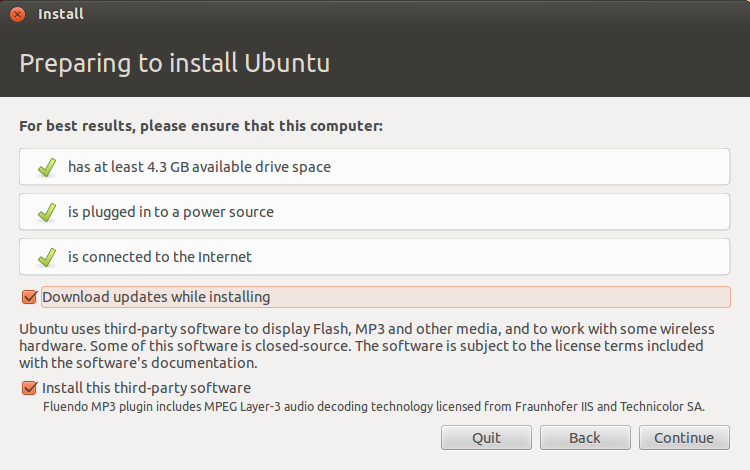The image size is (750, 470).
Task: Click the green checkmark for Internet connection
Action: [46, 257]
